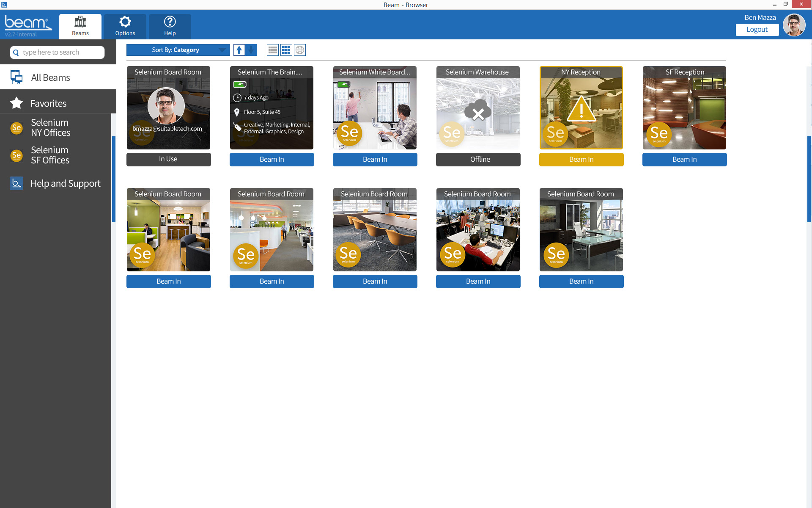812x508 pixels.
Task: Select All Beams in sidebar
Action: coord(58,77)
